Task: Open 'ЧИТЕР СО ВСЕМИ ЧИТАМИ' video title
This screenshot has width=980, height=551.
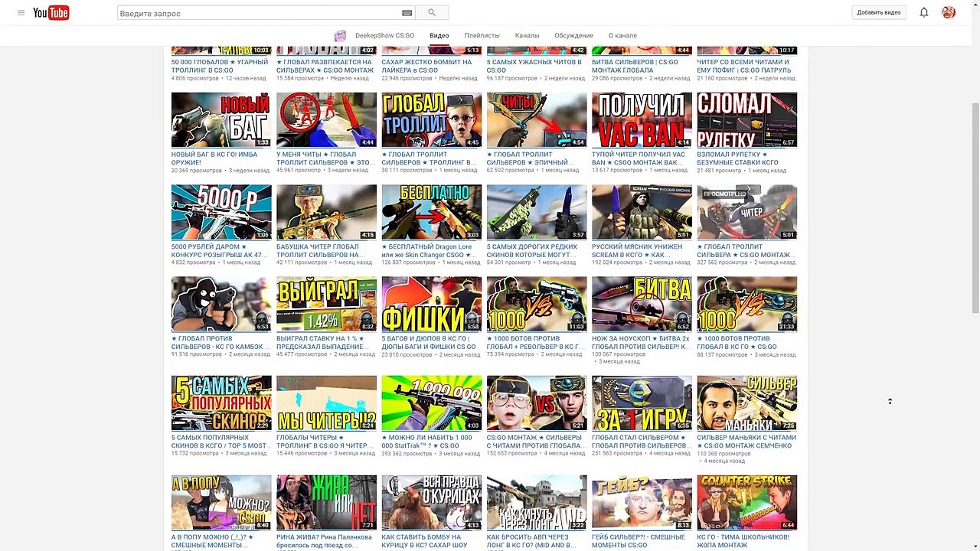Action: pyautogui.click(x=744, y=66)
